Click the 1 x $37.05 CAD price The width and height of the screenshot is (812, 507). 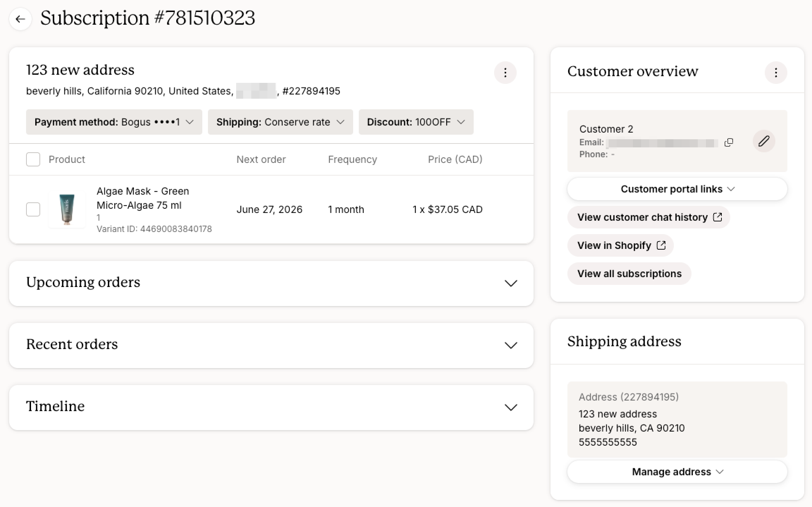tap(447, 209)
